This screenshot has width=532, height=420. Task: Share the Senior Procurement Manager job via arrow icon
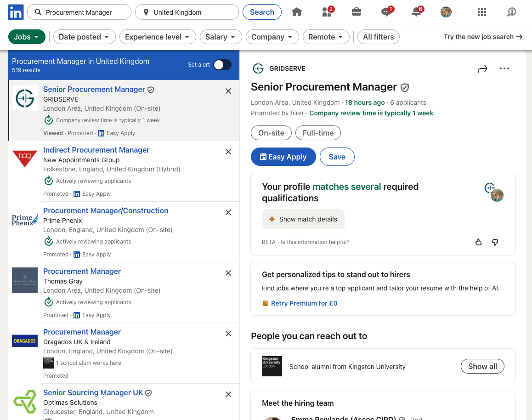482,69
